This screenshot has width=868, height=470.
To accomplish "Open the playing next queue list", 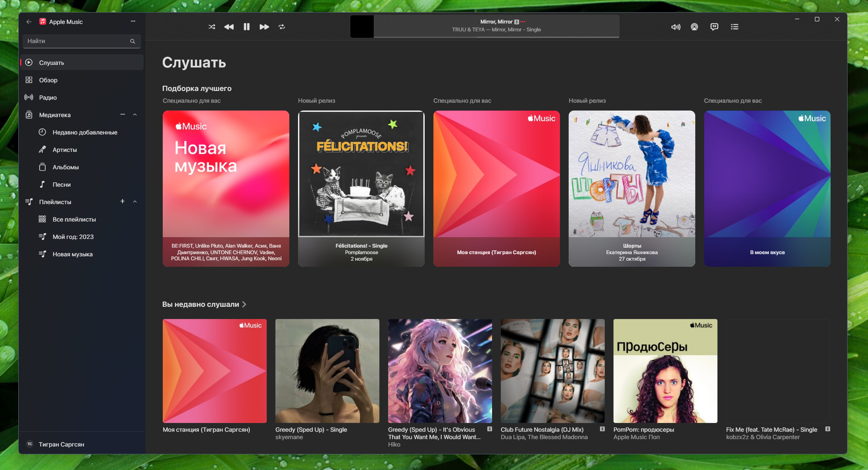I will point(734,27).
